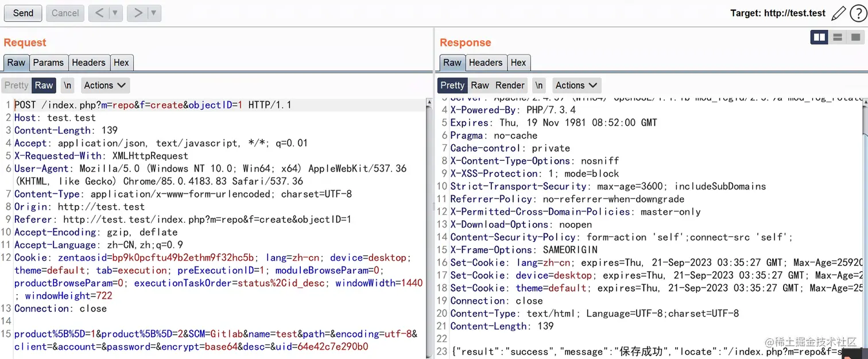Click the POST /index.php request line
868x359 pixels.
[x=153, y=105]
